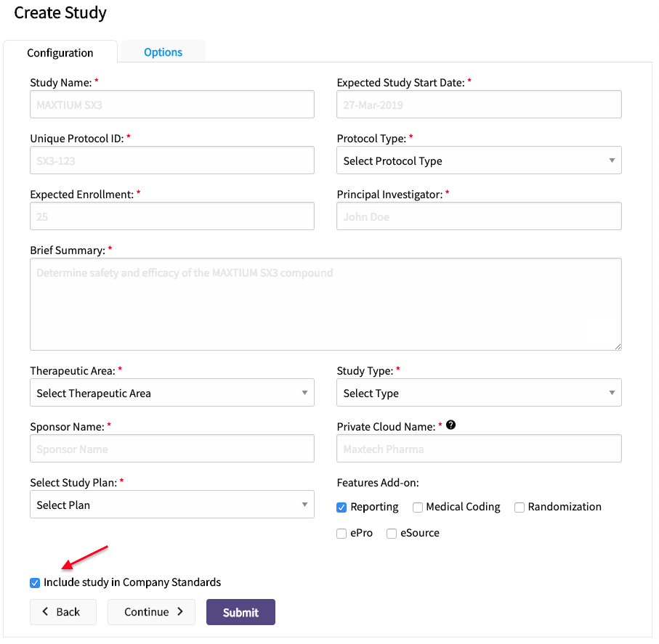
Task: Open the Study Type dropdown
Action: pyautogui.click(x=479, y=394)
